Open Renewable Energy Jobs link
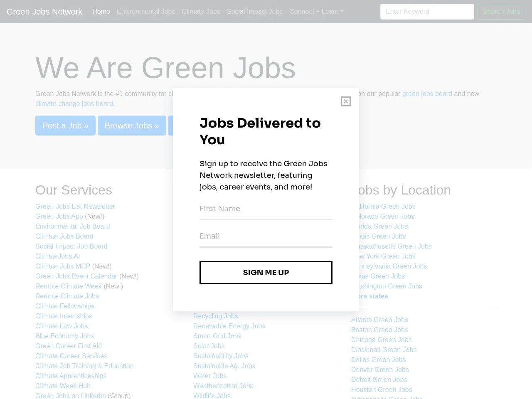 pos(229,326)
